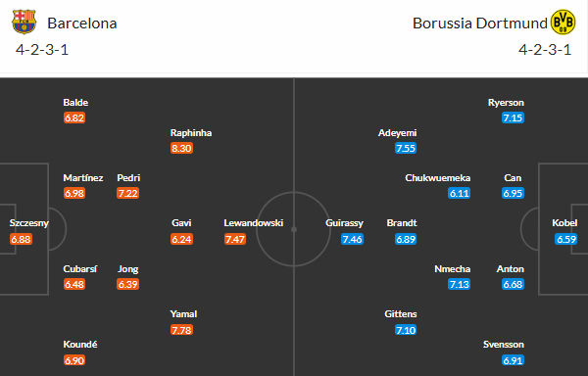The height and width of the screenshot is (376, 588).
Task: Select Adeyemi's 7.55 rating badge
Action: click(x=406, y=148)
